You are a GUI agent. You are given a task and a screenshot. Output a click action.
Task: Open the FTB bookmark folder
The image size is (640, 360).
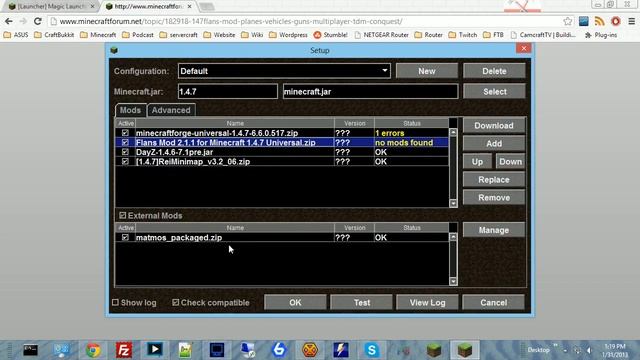pos(493,35)
